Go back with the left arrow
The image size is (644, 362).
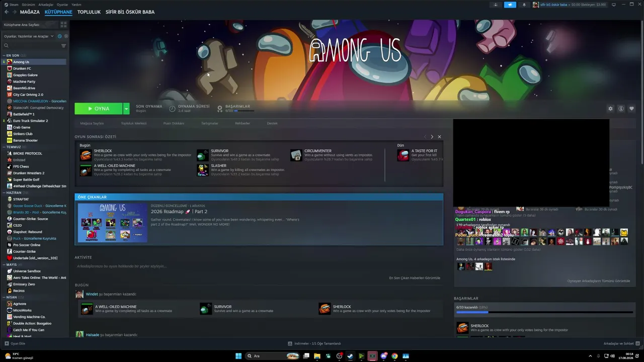click(7, 12)
